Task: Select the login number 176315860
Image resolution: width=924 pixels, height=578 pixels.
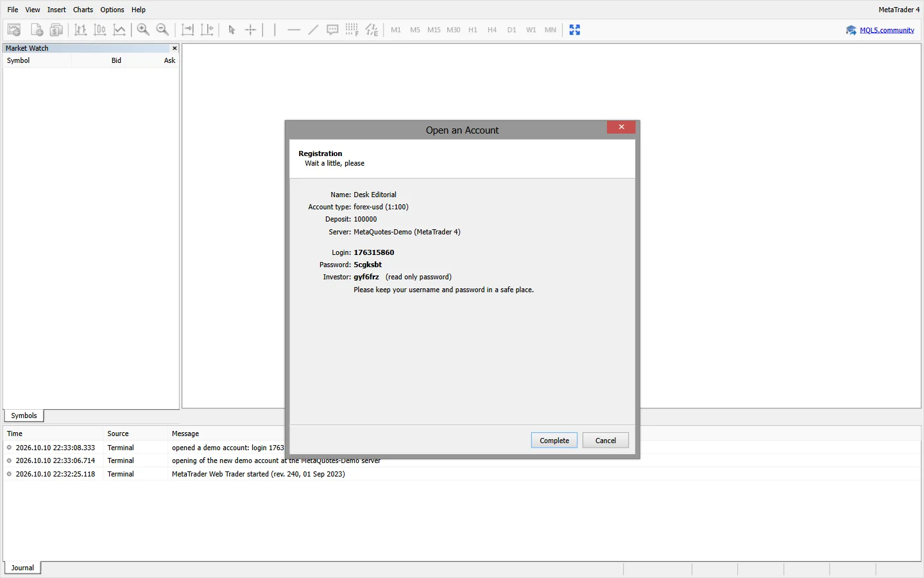Action: (x=374, y=252)
